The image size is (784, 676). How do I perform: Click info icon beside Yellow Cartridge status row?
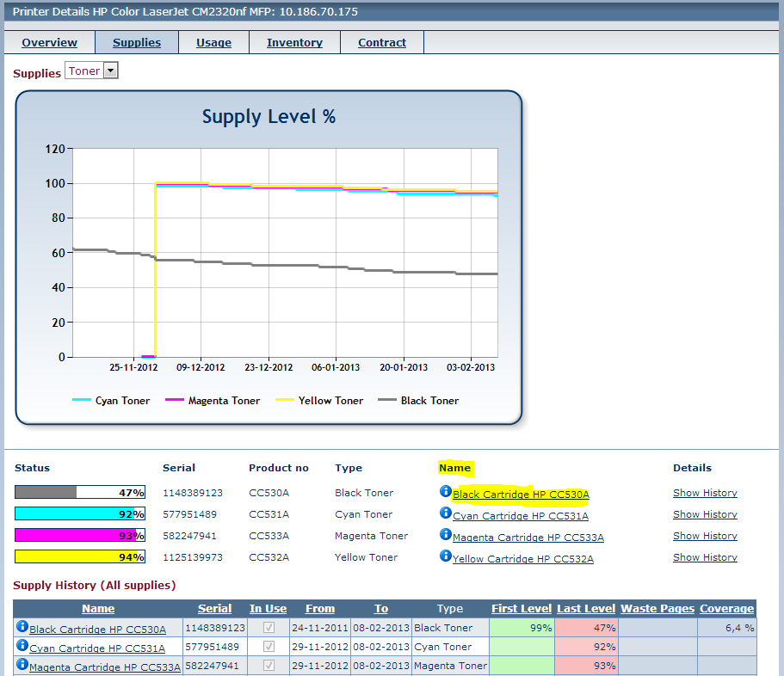tap(445, 556)
